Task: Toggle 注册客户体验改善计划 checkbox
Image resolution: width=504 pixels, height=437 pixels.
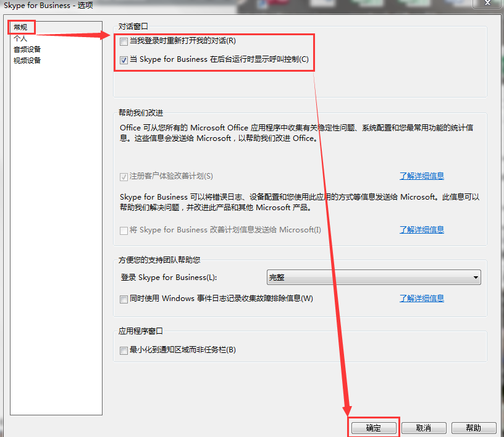Action: point(124,177)
